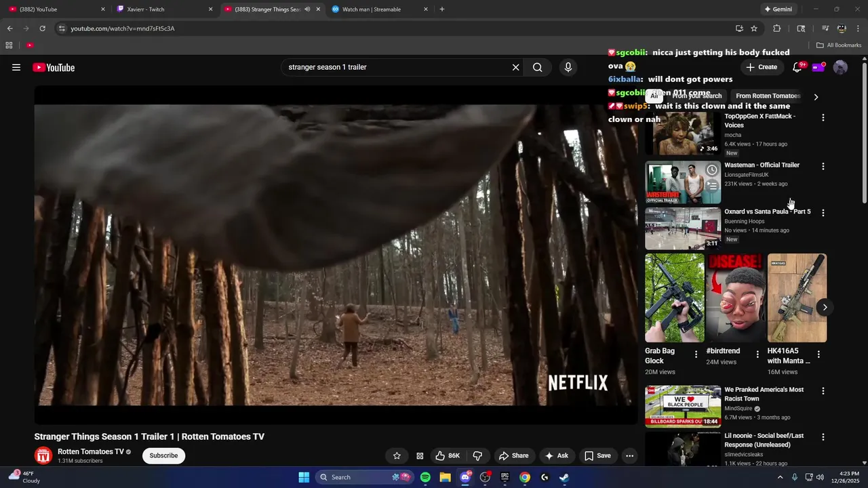Image resolution: width=868 pixels, height=488 pixels.
Task: Click the Ask button
Action: point(556,455)
